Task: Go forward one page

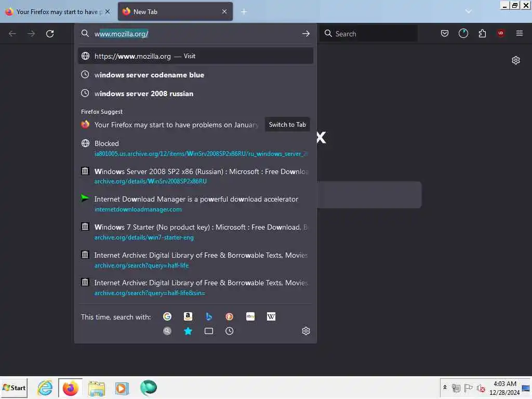Action: coord(31,34)
